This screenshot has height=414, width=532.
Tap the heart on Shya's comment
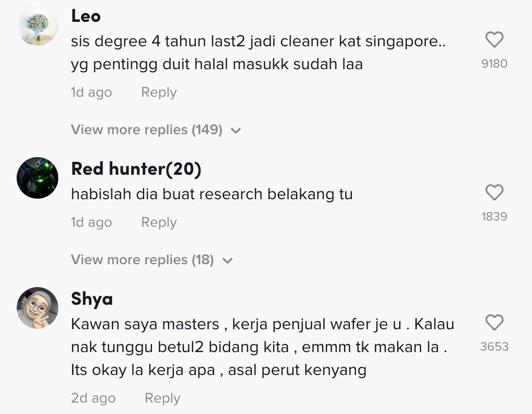tap(494, 323)
